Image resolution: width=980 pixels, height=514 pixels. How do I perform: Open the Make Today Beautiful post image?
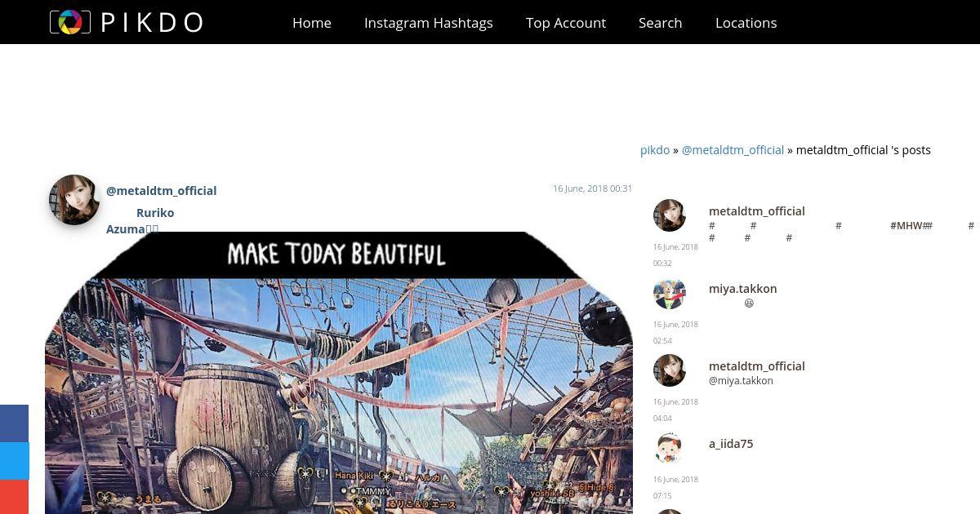tap(339, 373)
